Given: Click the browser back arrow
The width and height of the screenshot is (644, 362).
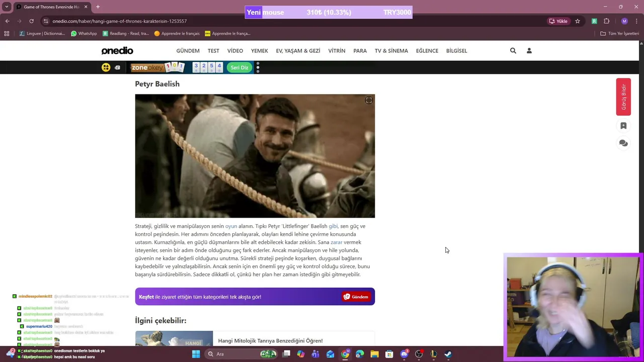Looking at the screenshot, I should click(7, 21).
